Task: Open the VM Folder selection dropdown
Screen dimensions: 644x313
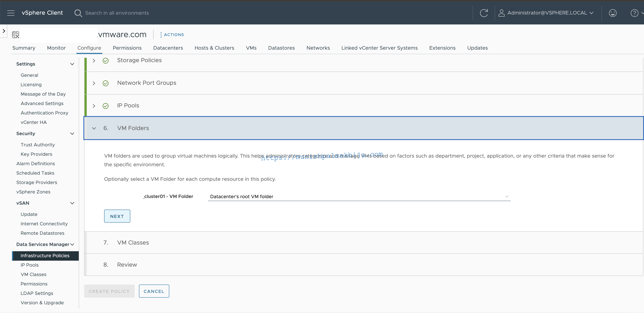Action: click(x=359, y=197)
